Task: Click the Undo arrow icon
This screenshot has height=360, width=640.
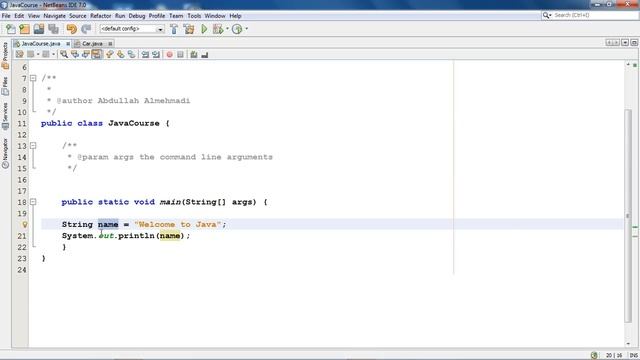Action: (71, 29)
